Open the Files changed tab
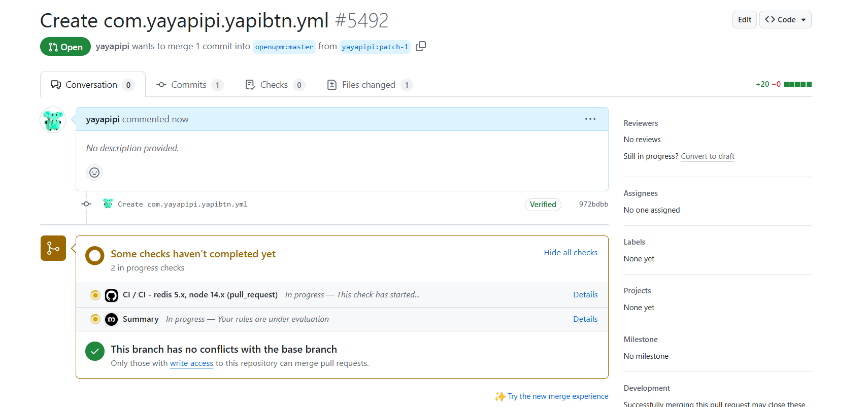Image resolution: width=868 pixels, height=407 pixels. pos(369,85)
